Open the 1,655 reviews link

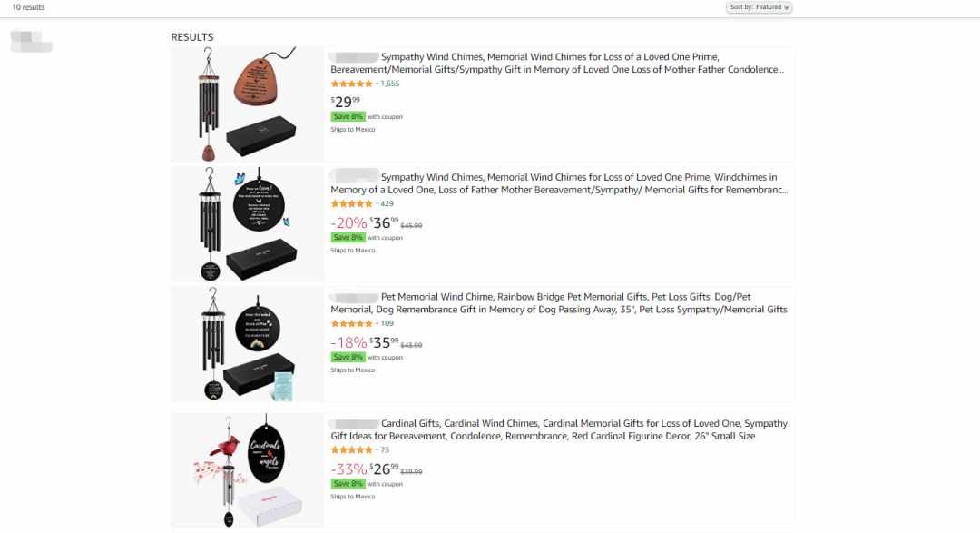coord(390,84)
